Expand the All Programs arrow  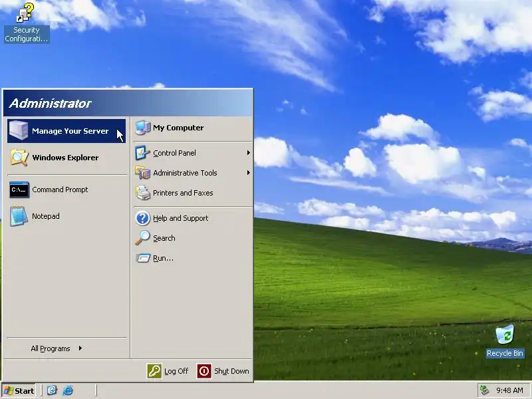80,348
